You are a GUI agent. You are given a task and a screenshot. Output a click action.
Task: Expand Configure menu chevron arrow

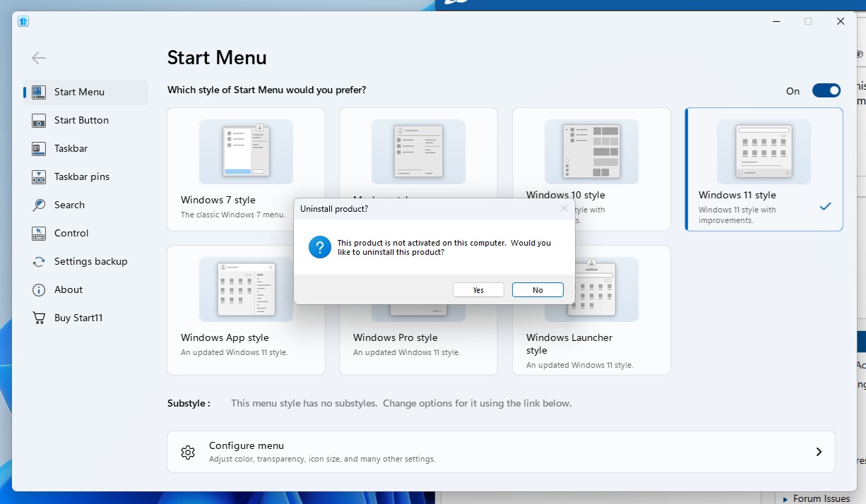819,452
